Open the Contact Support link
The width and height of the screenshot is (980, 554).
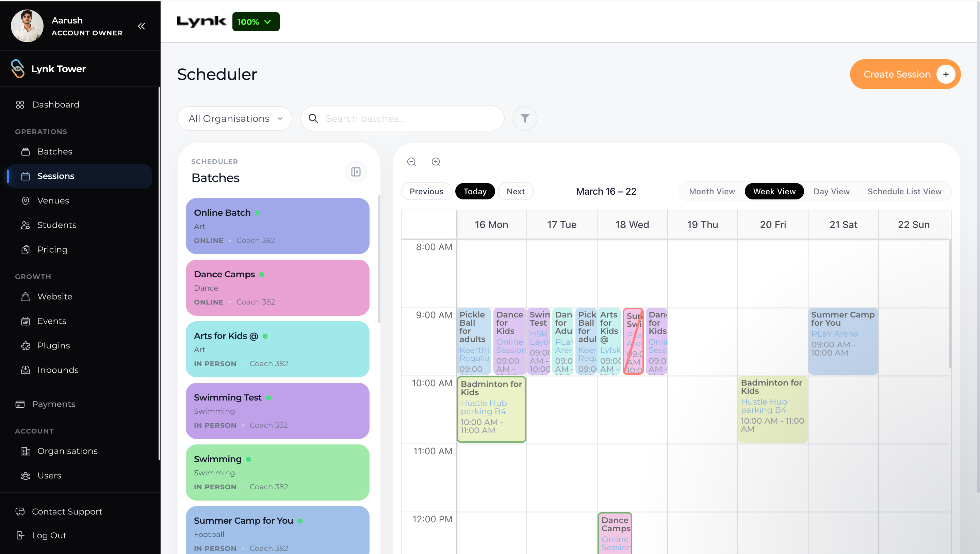point(67,512)
